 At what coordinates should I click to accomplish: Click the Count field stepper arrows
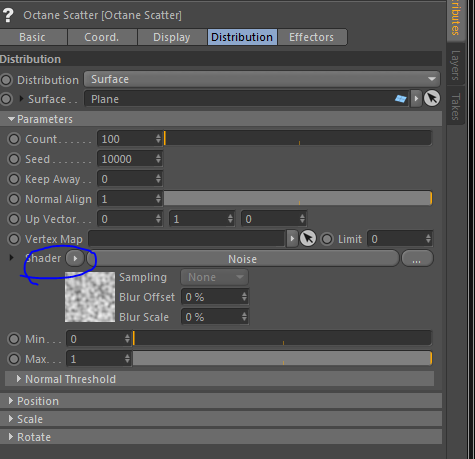(x=158, y=139)
